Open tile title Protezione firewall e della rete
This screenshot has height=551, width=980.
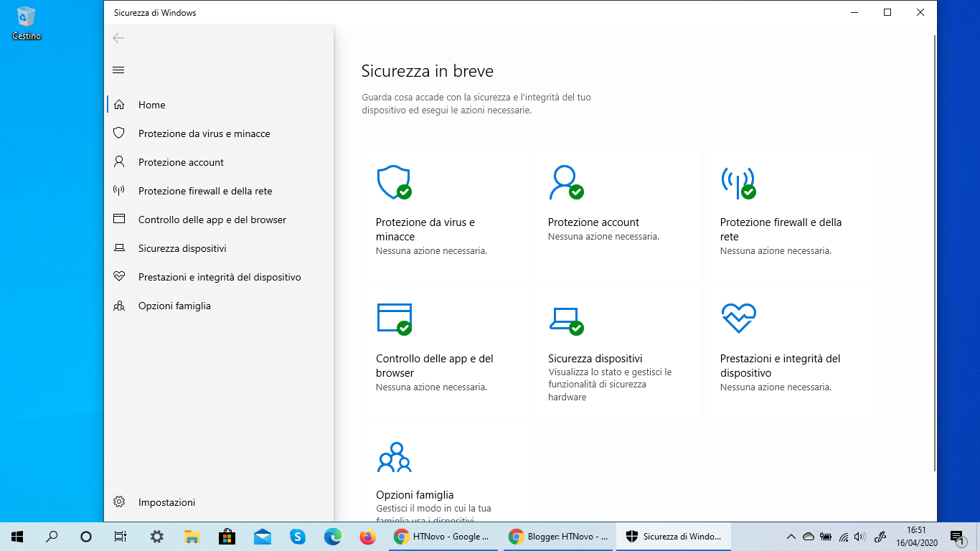coord(781,230)
